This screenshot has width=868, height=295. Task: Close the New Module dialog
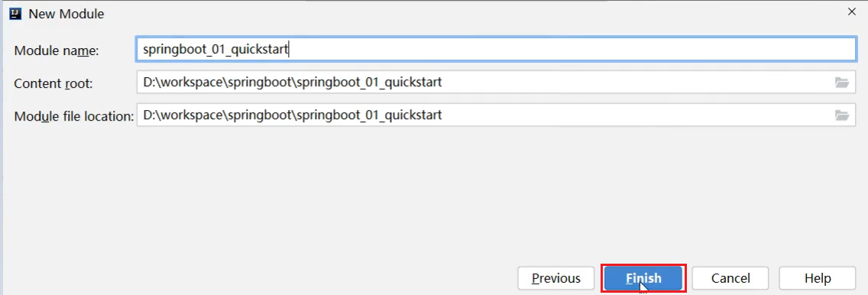point(852,11)
